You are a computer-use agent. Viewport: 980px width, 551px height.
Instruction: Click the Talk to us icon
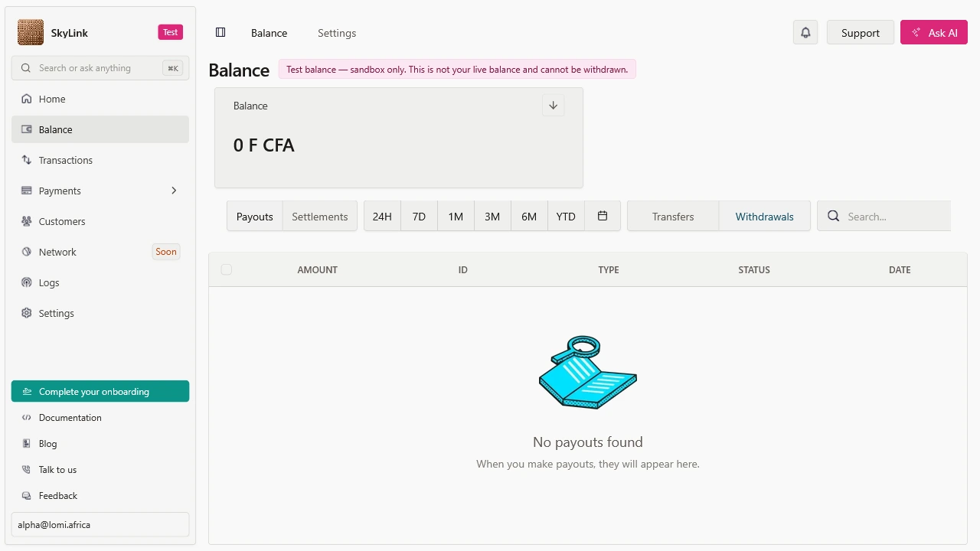[27, 470]
